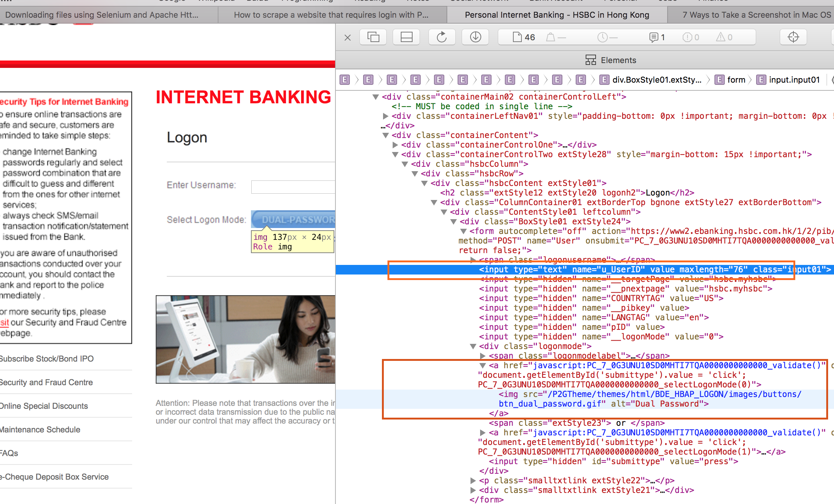Open e-Cheque Deposit Box Service link

54,477
